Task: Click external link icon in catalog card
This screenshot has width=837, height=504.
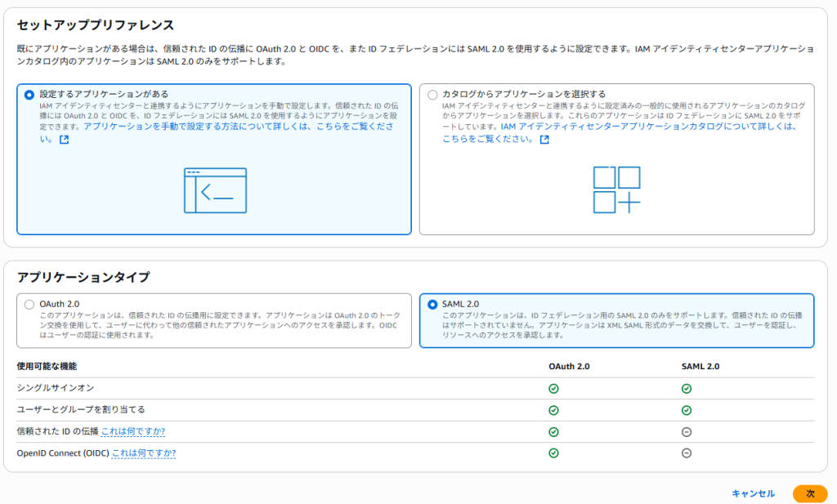Action: point(544,140)
